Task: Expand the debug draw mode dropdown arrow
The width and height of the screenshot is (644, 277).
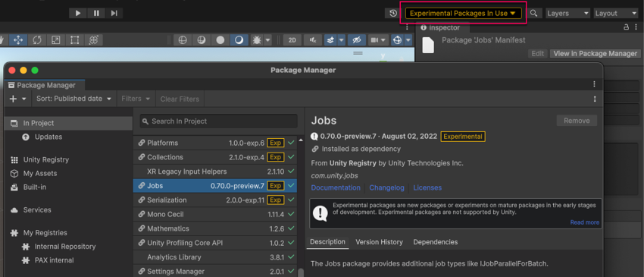Action: 267,40
